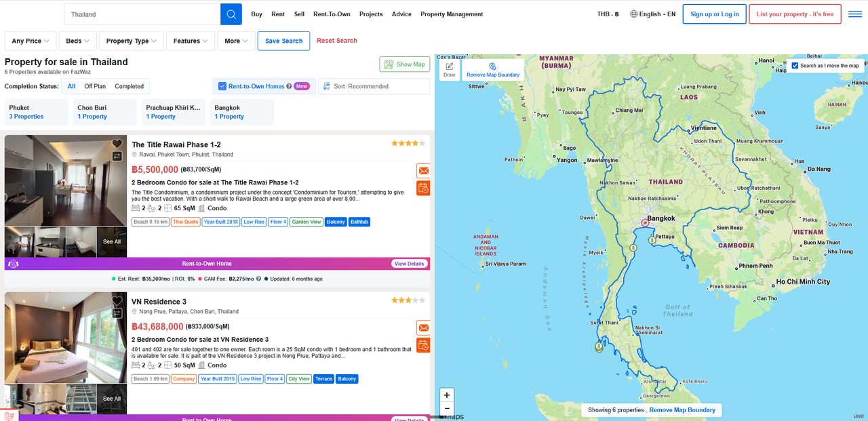The image size is (868, 421).
Task: Send email enquiry for The Title Rawai
Action: [x=423, y=171]
